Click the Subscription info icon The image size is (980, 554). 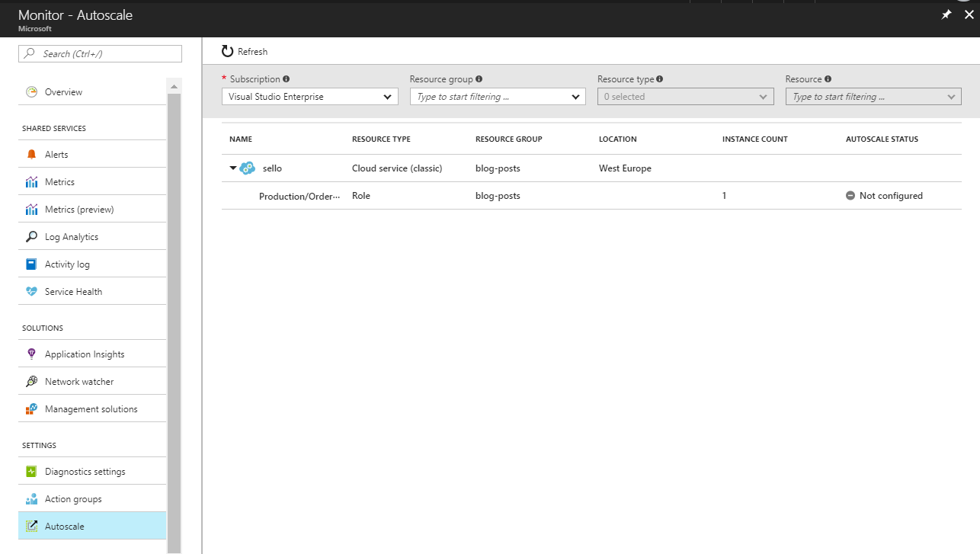pos(287,79)
